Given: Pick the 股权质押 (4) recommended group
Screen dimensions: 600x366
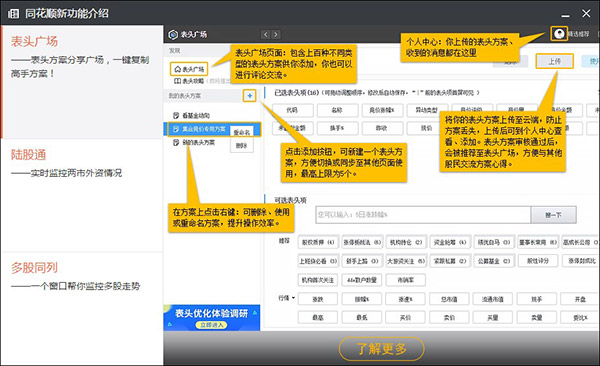Looking at the screenshot, I should point(318,242).
